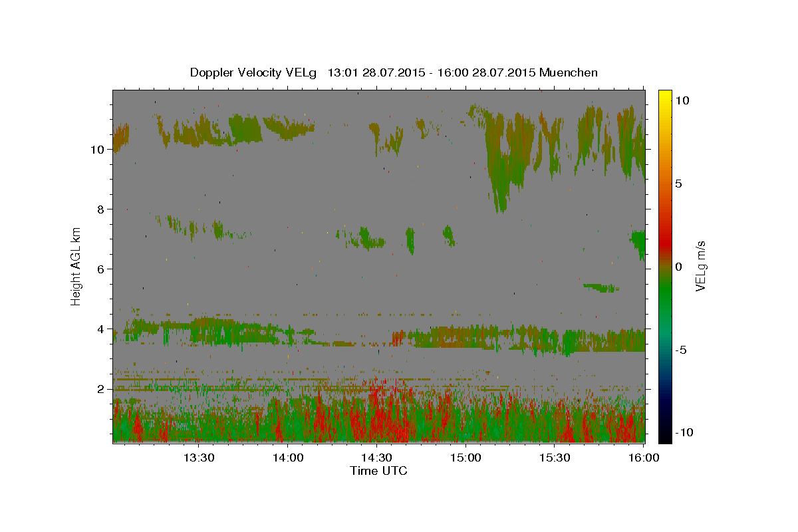Click the 'Time UTC' axis title
Image resolution: width=798 pixels, height=532 pixels.
(378, 471)
